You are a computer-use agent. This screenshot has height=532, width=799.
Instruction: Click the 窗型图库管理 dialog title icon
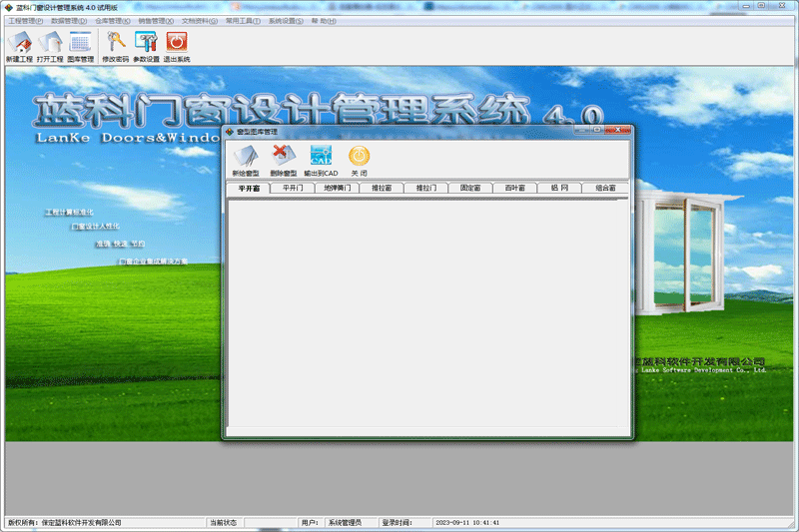point(230,132)
